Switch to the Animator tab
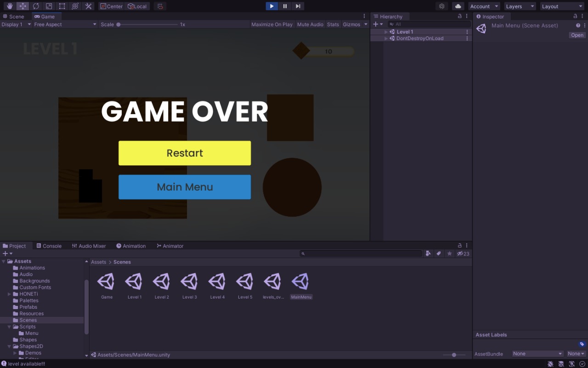Screen dimensions: 588x368 pos(170,246)
